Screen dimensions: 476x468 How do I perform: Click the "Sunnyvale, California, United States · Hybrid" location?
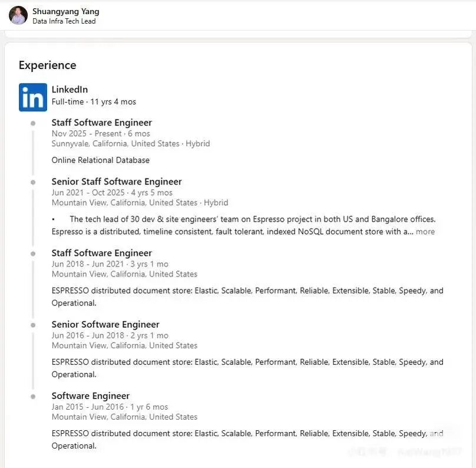(x=130, y=144)
